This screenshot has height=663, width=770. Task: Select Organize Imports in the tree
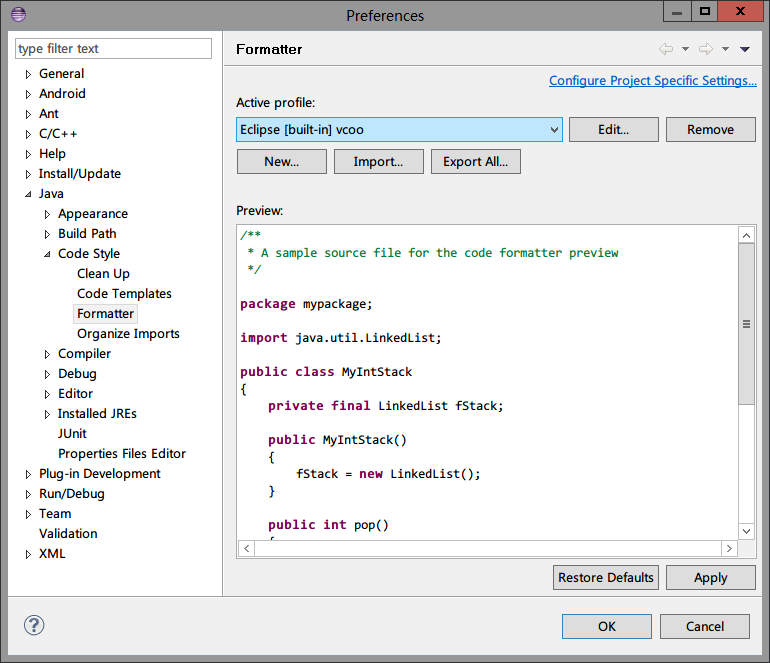128,334
